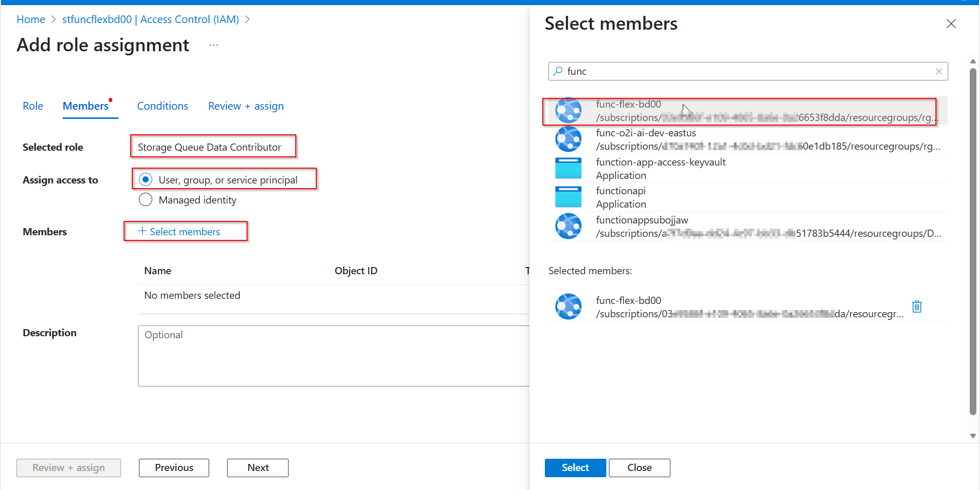Click the func-flex-bd00 app icon in results
This screenshot has width=980, height=490.
(568, 110)
